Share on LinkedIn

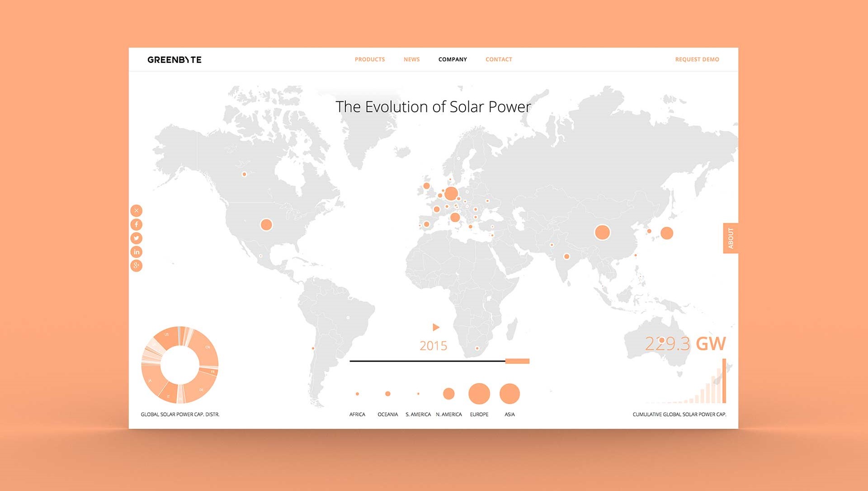[137, 252]
